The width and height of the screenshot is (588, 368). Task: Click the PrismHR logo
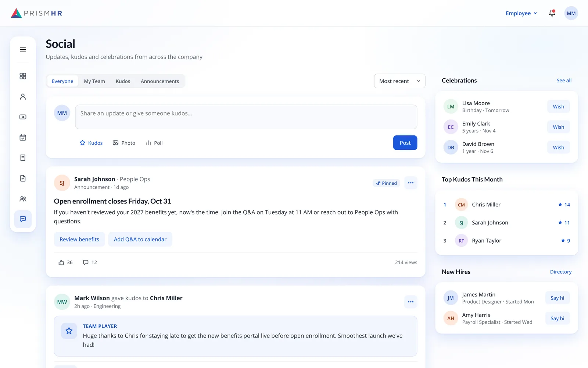coord(36,13)
